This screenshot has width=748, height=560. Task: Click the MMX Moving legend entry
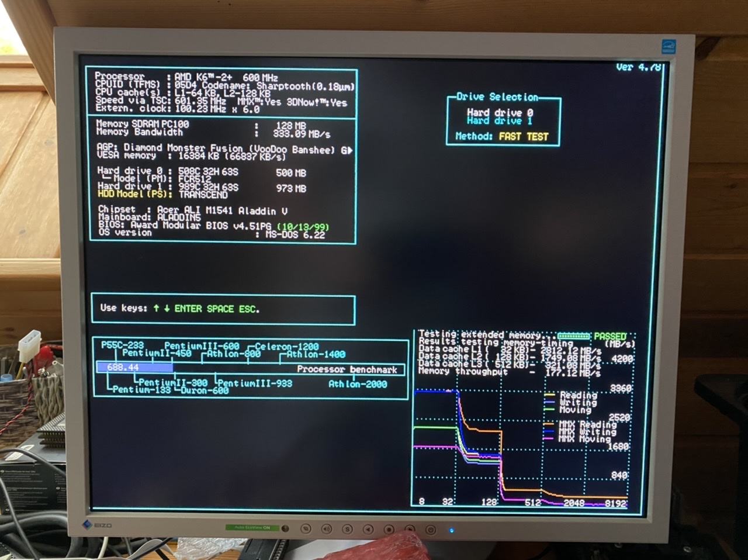pyautogui.click(x=577, y=439)
